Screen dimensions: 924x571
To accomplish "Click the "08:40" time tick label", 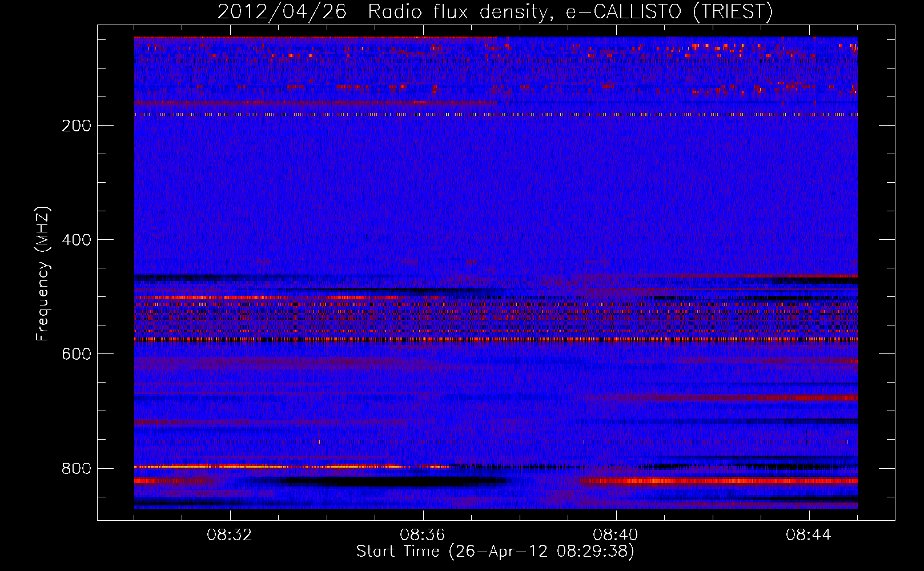I will coord(616,535).
